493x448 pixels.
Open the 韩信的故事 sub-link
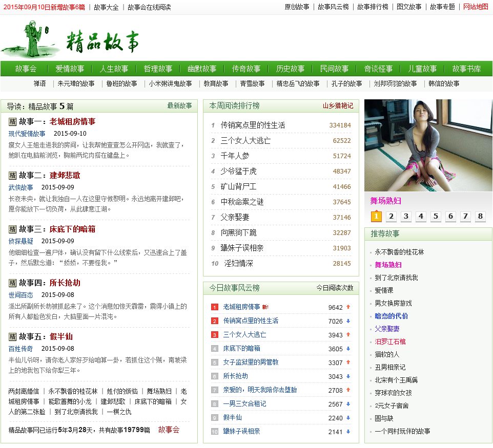(444, 83)
